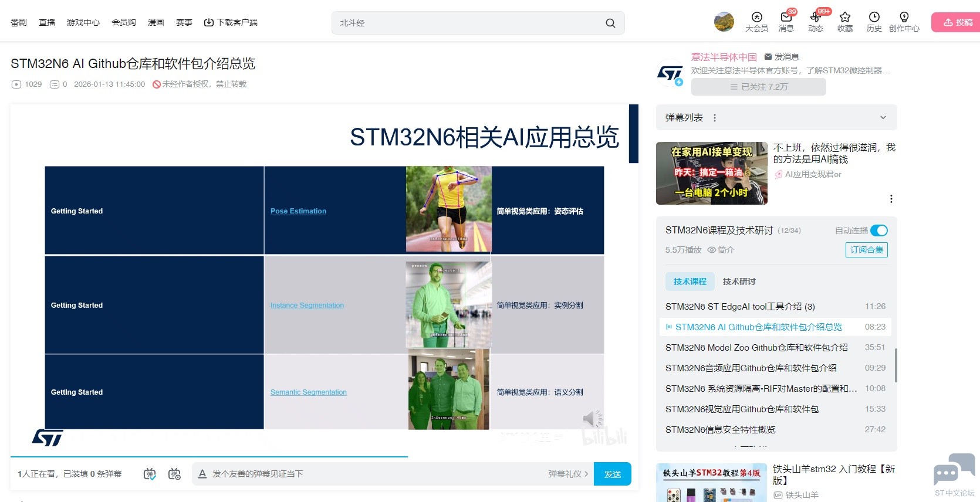This screenshot has width=980, height=502.
Task: Play 'STM32N6视觉应用Github仓库和软件包'
Action: tap(775, 409)
